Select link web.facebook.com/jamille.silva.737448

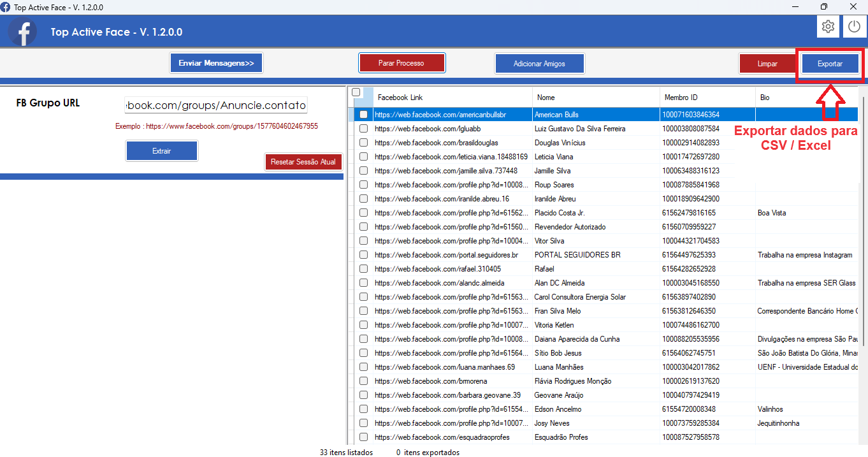[446, 171]
